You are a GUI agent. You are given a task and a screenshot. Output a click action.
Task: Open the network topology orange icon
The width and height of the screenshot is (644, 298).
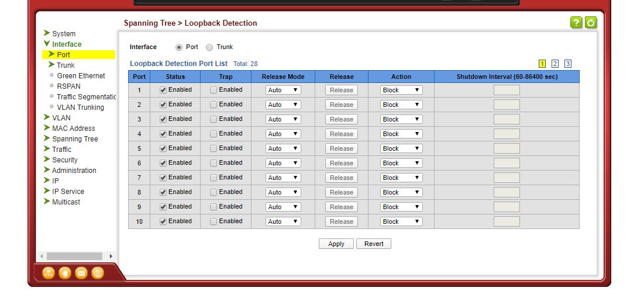(49, 273)
